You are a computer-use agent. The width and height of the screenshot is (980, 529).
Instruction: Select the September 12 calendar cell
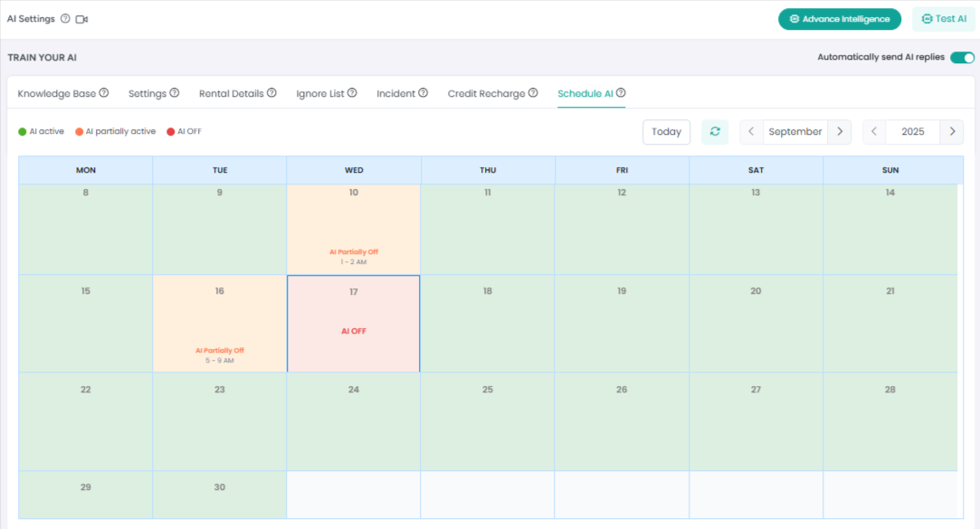(x=622, y=229)
